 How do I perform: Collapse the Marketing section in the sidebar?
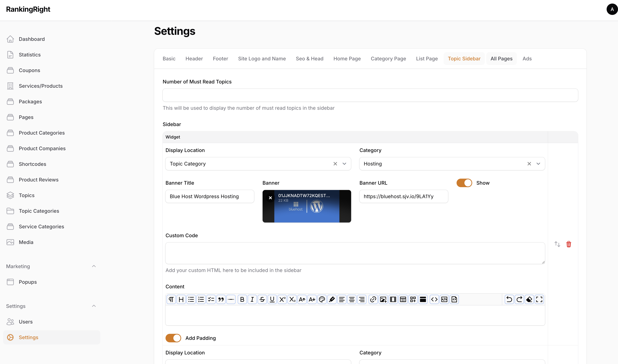click(94, 266)
